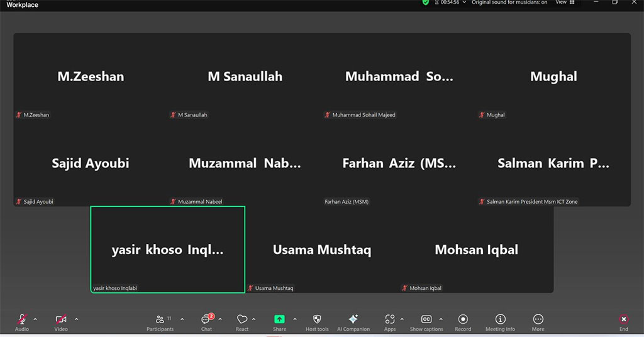Turn on camera with Video button
Image resolution: width=644 pixels, height=337 pixels.
[x=61, y=321]
